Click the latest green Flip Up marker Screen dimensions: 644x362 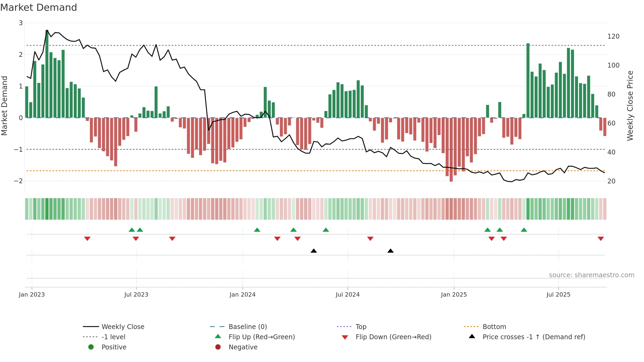tap(524, 230)
